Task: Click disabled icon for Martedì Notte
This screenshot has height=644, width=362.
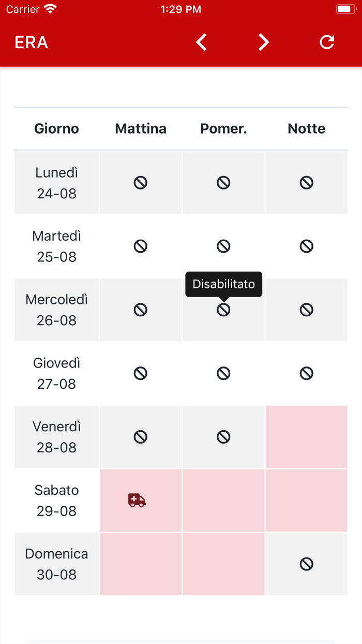Action: pos(307,246)
